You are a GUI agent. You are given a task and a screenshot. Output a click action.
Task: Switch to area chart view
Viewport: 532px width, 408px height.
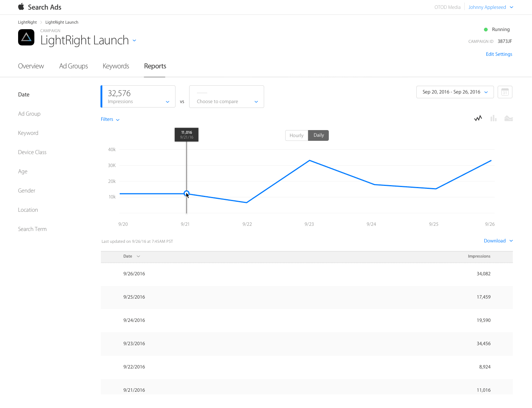508,118
